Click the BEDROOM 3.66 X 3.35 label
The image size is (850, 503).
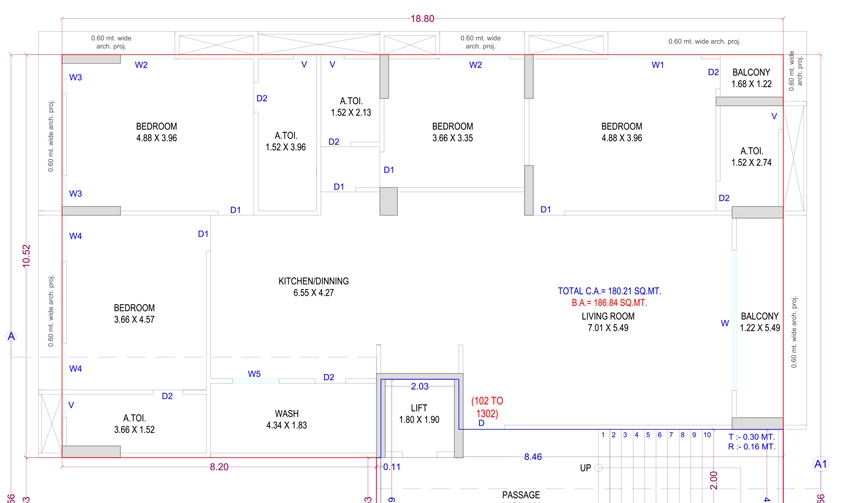point(452,132)
